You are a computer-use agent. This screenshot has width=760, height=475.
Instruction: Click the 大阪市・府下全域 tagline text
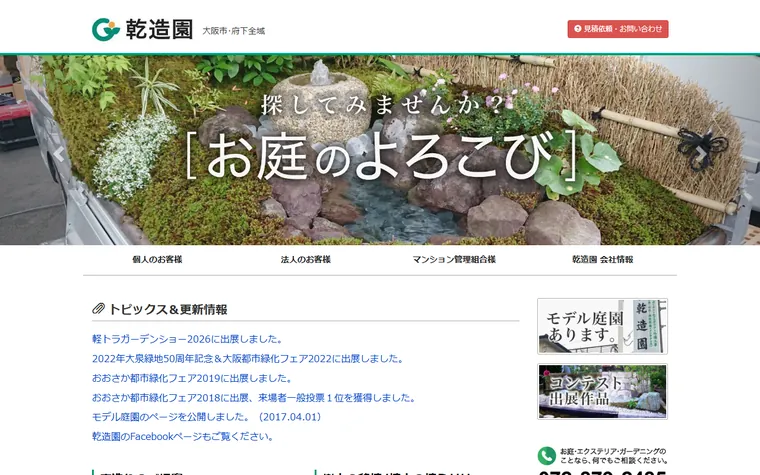[234, 31]
